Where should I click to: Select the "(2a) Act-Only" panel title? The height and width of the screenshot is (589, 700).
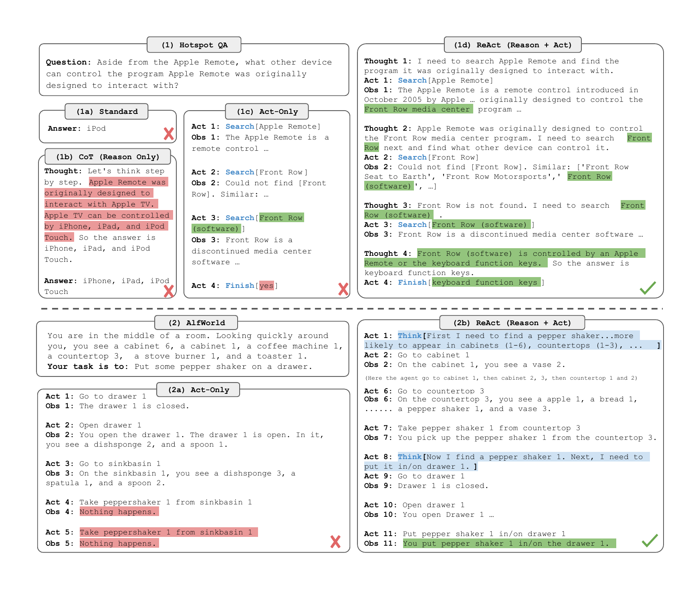click(198, 390)
